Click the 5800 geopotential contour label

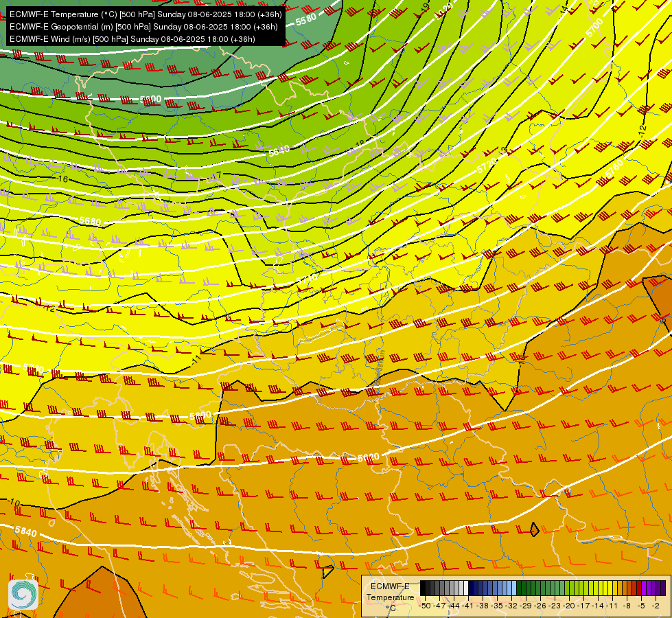coord(200,415)
